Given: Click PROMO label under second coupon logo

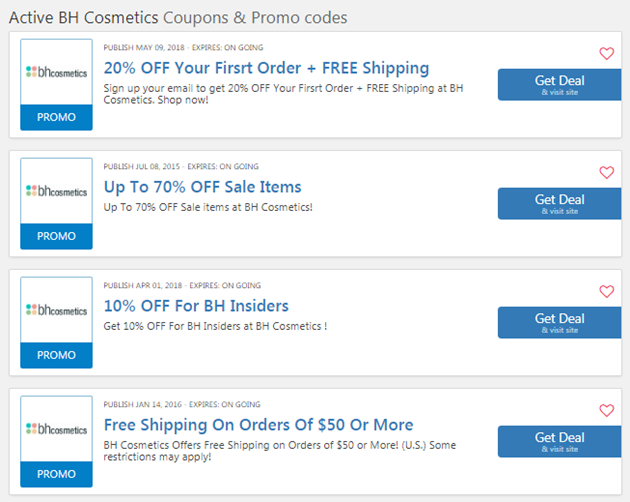Looking at the screenshot, I should 56,236.
